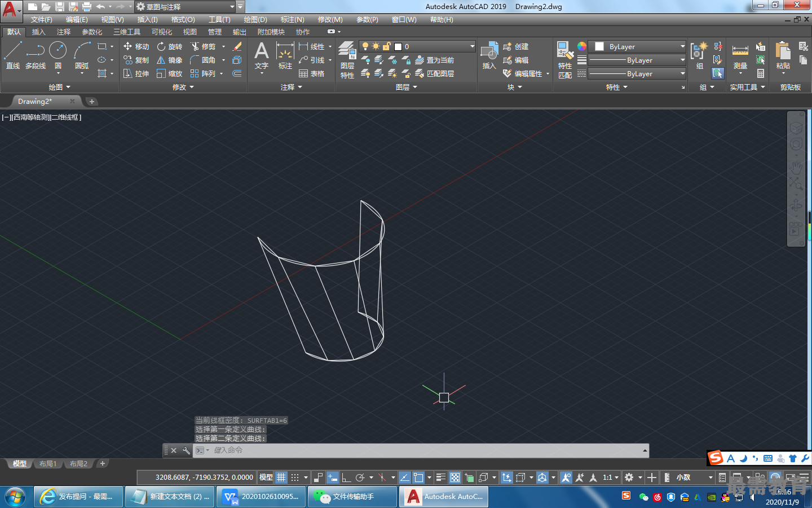Click the 复制 (Copy) tool
The image size is (812, 508).
click(136, 60)
